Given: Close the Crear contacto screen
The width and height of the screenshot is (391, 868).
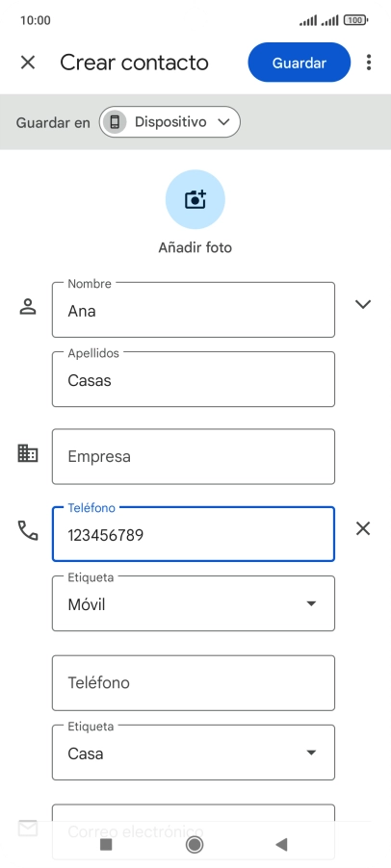Looking at the screenshot, I should click(x=28, y=63).
